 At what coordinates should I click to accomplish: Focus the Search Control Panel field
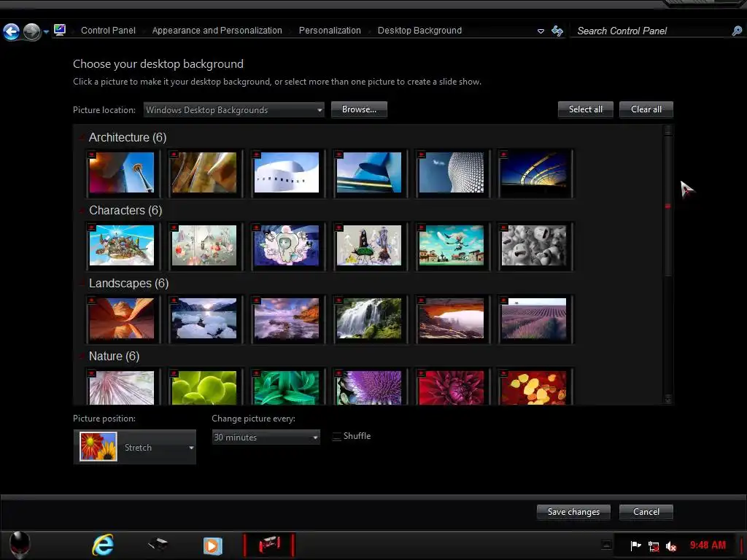tap(651, 31)
